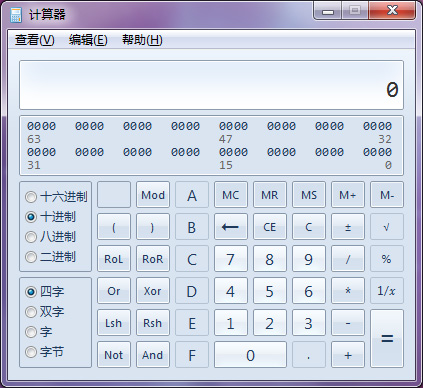Click the reciprocal 1/x key

[387, 291]
